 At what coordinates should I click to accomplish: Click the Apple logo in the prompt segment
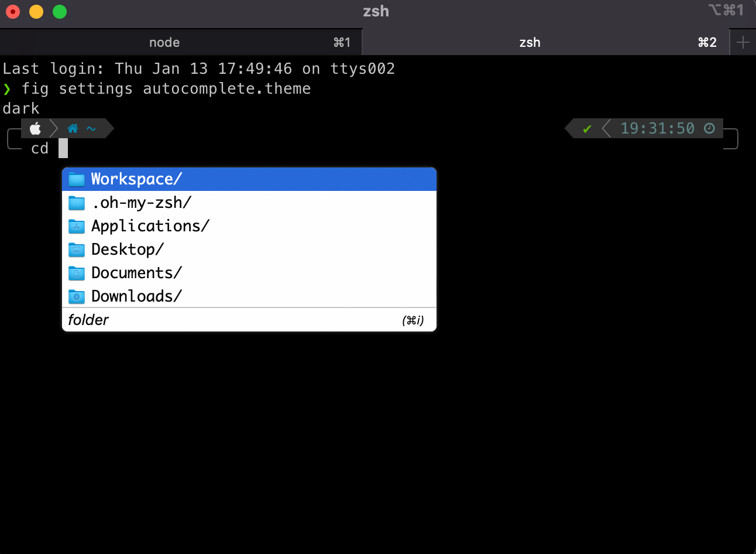coord(35,128)
